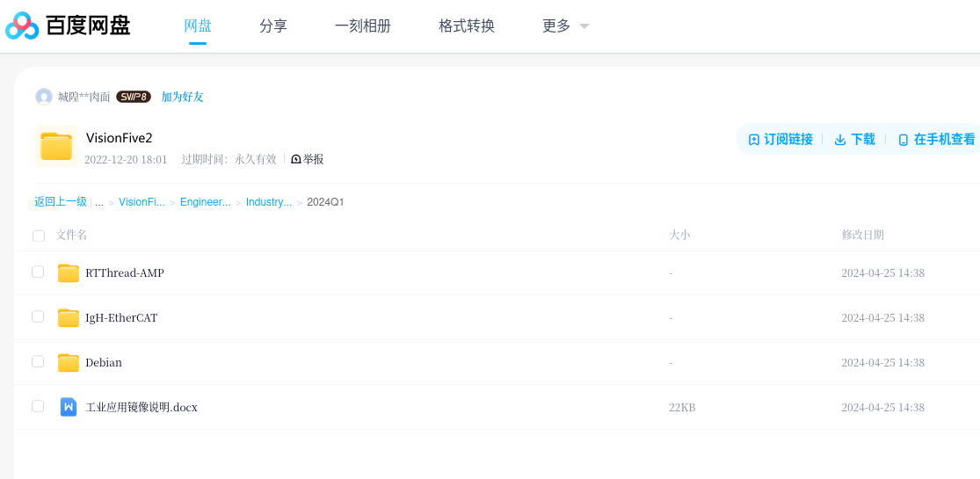Viewport: 980px width, 479px height.
Task: Click the share date 2022-12-20 18:01
Action: pos(126,159)
